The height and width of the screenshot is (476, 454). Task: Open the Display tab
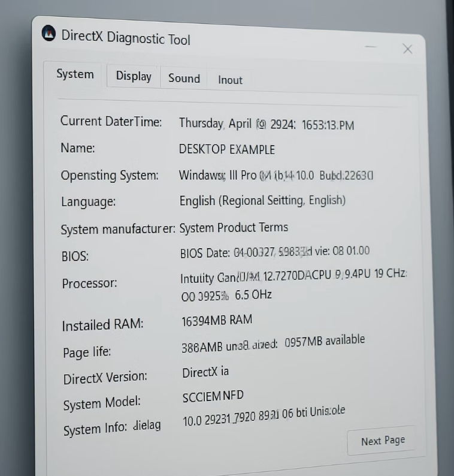pos(134,76)
